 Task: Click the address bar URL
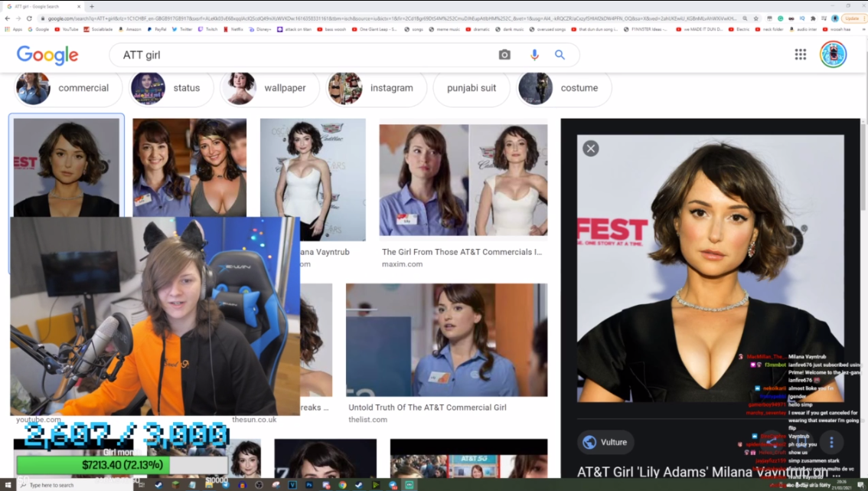387,18
